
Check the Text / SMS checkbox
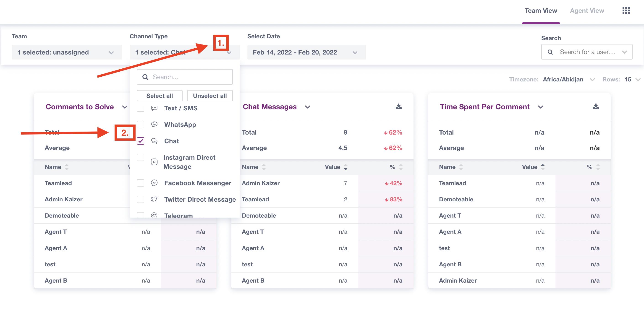tap(141, 108)
